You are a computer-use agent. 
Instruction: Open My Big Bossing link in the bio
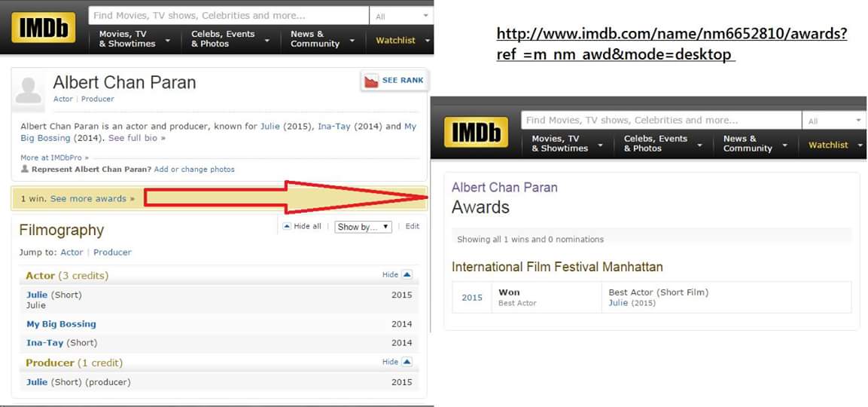(x=218, y=132)
